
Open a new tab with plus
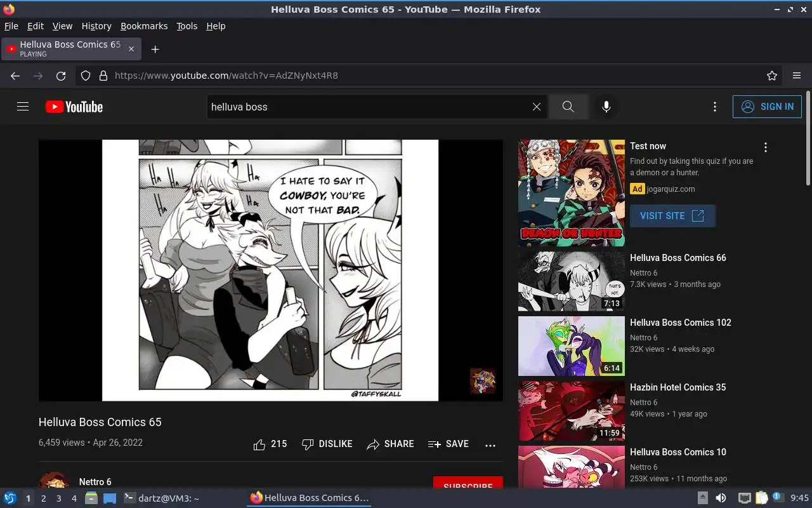tap(155, 49)
